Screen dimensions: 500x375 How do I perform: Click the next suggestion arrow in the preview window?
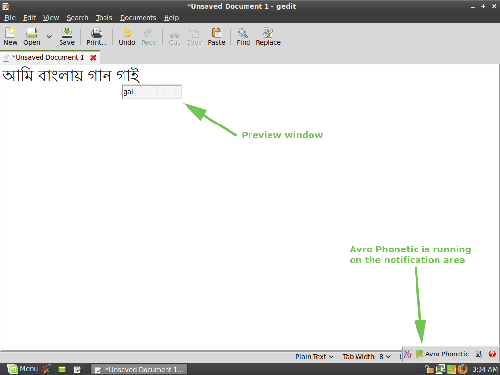(x=175, y=92)
